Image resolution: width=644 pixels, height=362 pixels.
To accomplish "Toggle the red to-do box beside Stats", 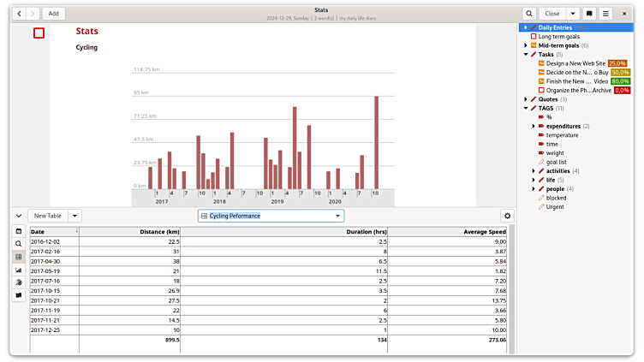I will point(39,33).
